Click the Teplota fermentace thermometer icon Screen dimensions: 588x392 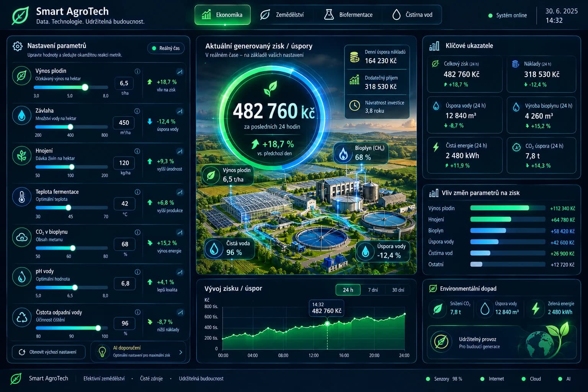click(21, 197)
